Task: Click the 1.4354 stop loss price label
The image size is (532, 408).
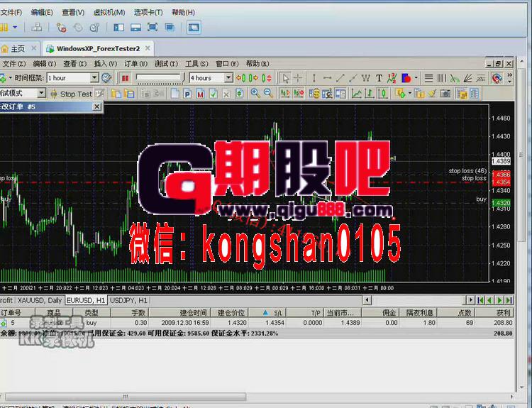Action: click(501, 182)
